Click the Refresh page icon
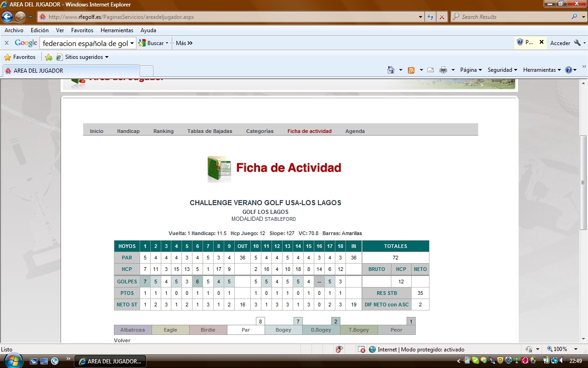 [430, 17]
